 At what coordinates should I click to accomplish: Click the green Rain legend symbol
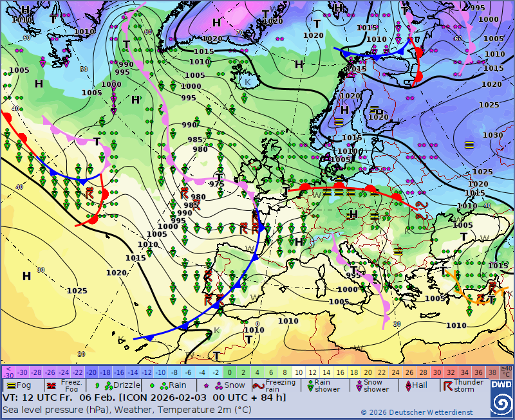point(154,385)
